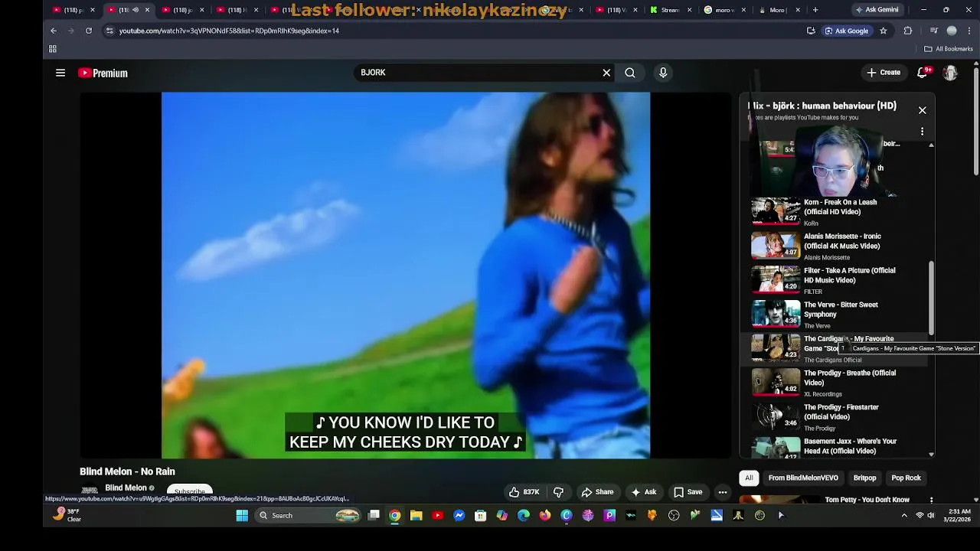This screenshot has width=980, height=551.
Task: Subscribe to Blind Melon channel
Action: [189, 491]
